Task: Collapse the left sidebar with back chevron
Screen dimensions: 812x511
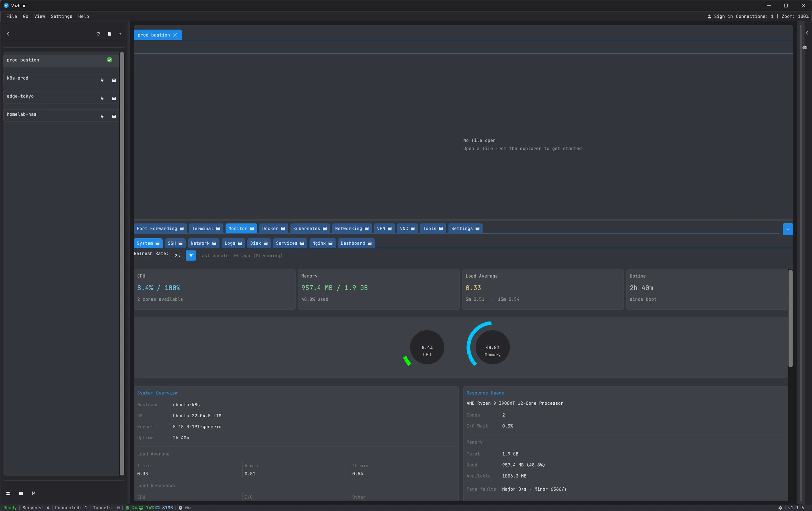Action: pyautogui.click(x=8, y=34)
